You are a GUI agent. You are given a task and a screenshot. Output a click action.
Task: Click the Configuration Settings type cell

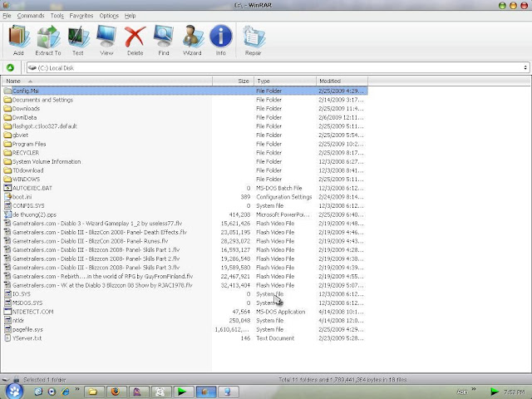(284, 197)
